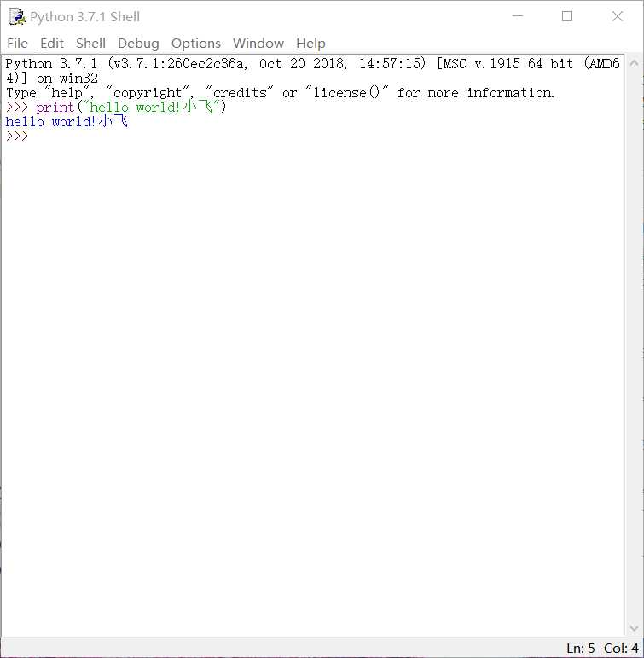Click the 'Type "help", "copyright"' info line

coord(281,93)
